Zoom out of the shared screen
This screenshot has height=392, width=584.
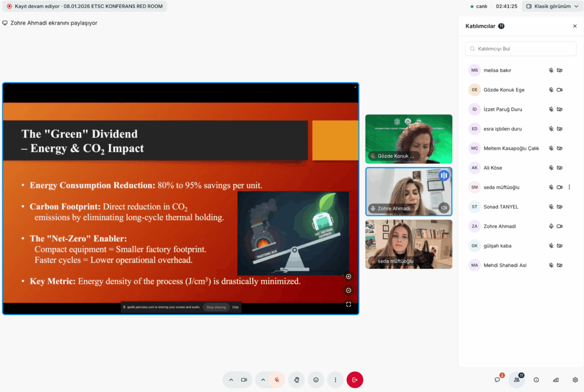(348, 291)
